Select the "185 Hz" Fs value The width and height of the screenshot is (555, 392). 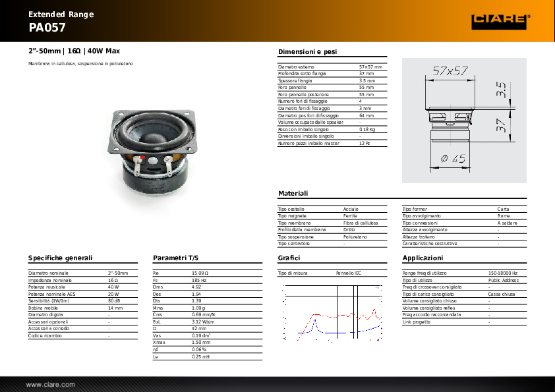[199, 280]
